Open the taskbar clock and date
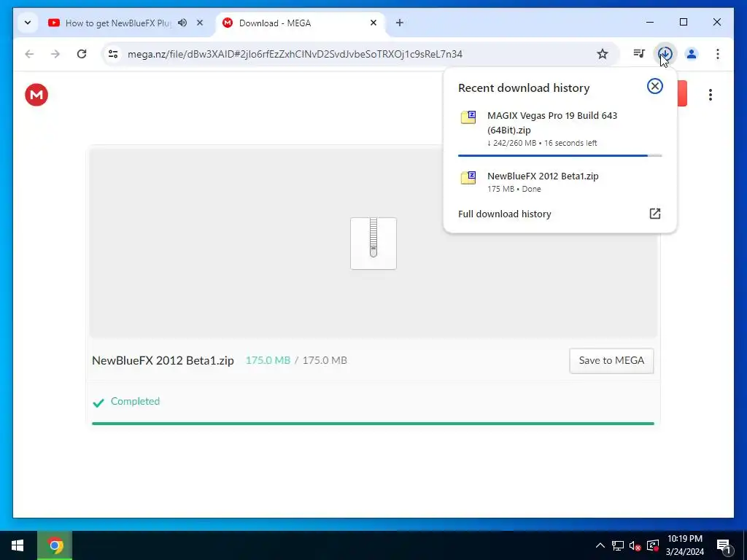 coord(684,545)
